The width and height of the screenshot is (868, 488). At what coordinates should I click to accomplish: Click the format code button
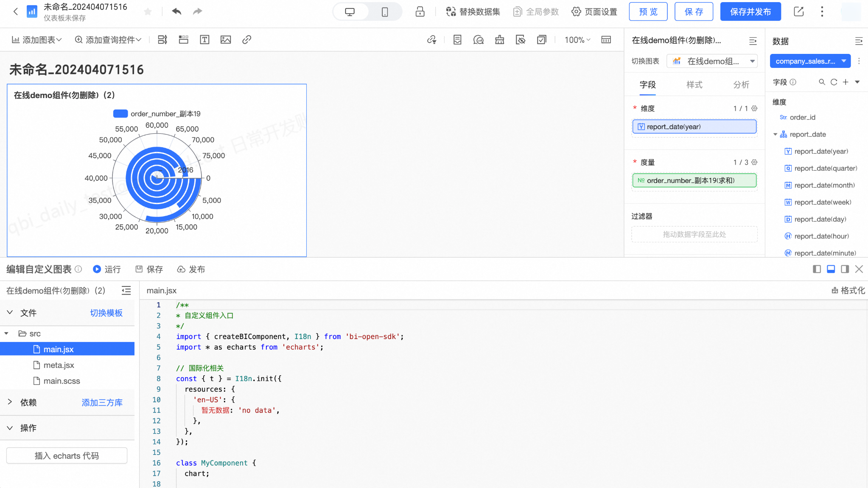click(848, 290)
